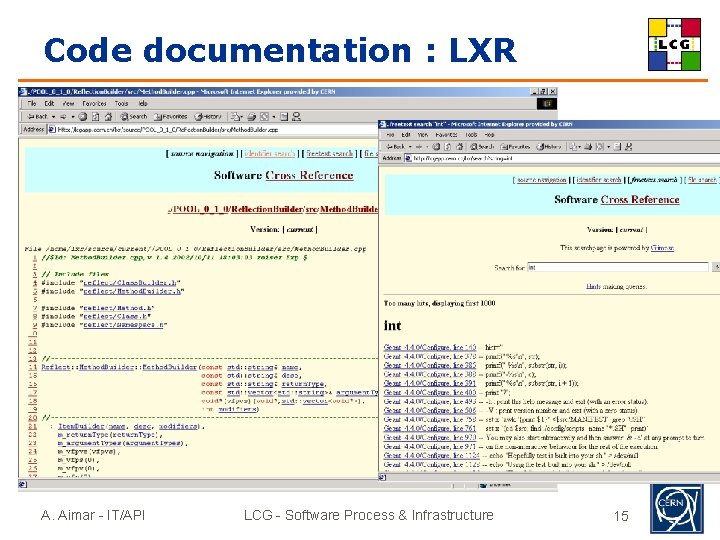The image size is (720, 540).
Task: Open search result Configure line 506
Action: (430, 411)
